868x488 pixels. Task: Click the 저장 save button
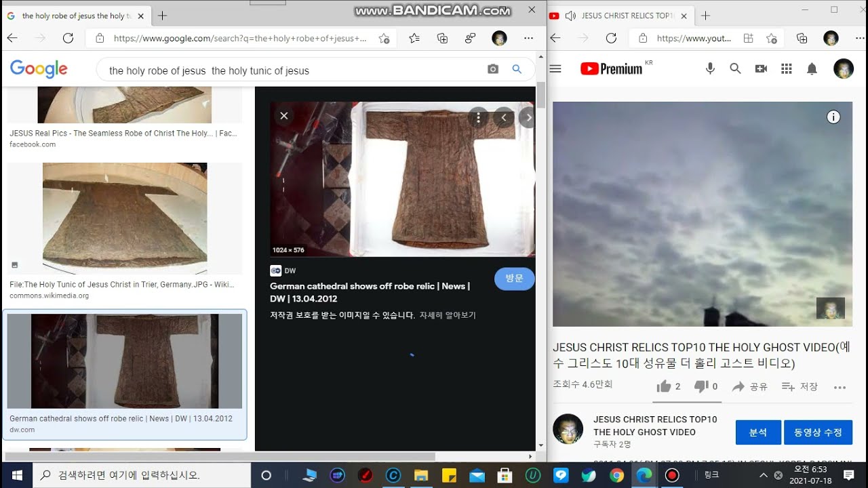coord(800,386)
